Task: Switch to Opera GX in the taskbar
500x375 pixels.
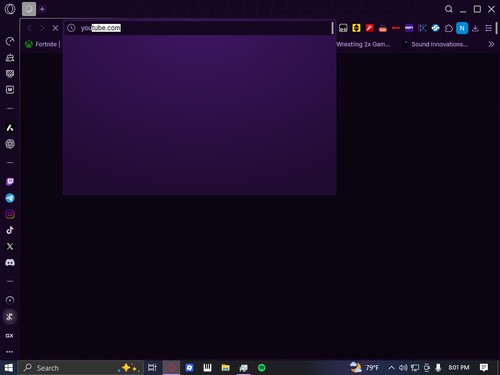Action: pos(171,368)
